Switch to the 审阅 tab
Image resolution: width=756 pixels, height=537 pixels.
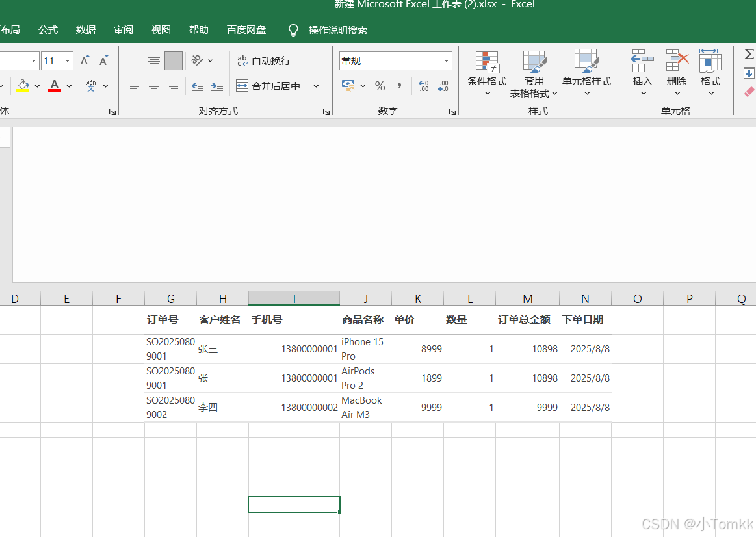tap(124, 30)
